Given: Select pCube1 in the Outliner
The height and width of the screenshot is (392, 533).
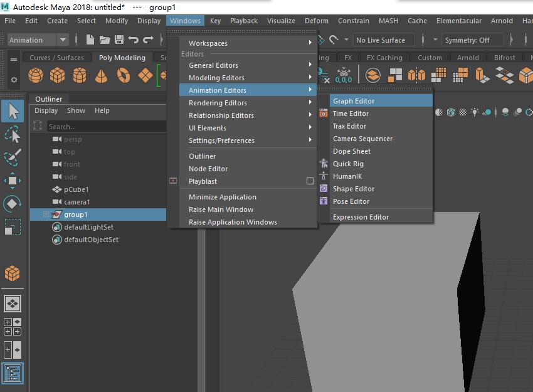Looking at the screenshot, I should (x=76, y=189).
